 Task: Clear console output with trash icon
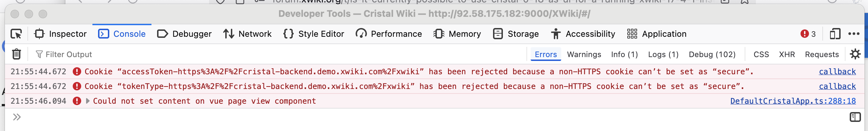(17, 54)
